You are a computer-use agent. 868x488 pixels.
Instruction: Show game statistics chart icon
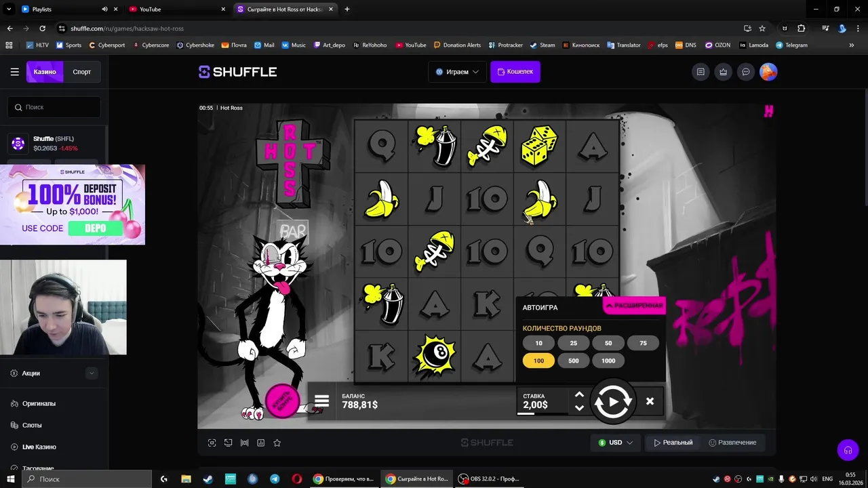tap(260, 443)
